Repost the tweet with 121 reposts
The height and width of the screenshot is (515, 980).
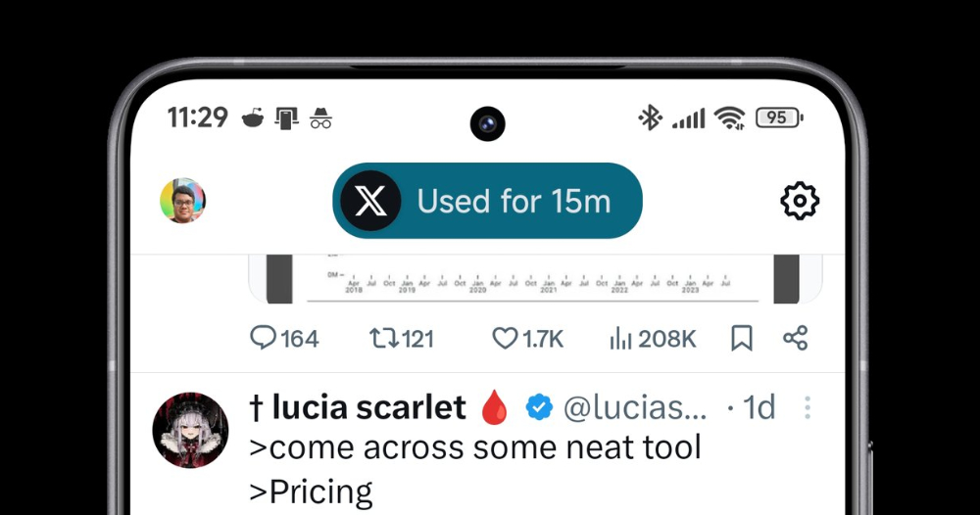(x=402, y=339)
